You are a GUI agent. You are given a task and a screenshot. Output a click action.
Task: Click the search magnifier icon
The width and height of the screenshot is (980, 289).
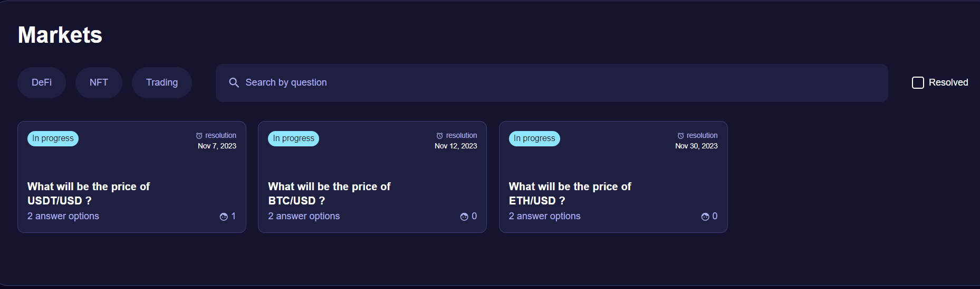234,82
